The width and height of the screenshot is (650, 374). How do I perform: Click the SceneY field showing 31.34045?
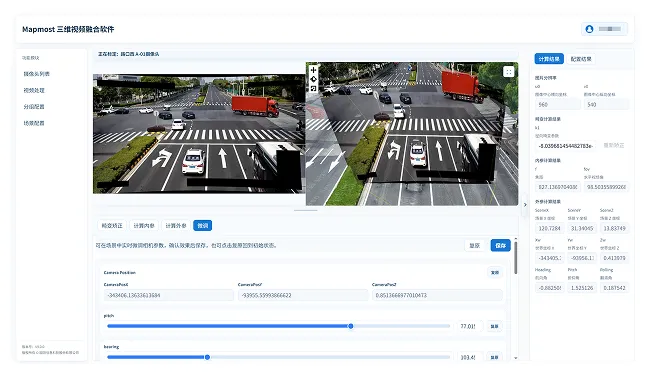[x=582, y=228]
